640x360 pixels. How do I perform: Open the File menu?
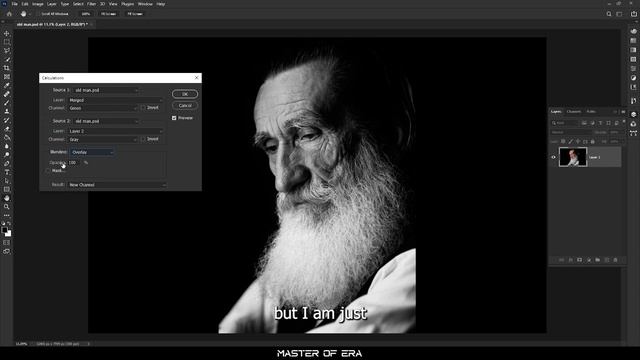click(14, 4)
